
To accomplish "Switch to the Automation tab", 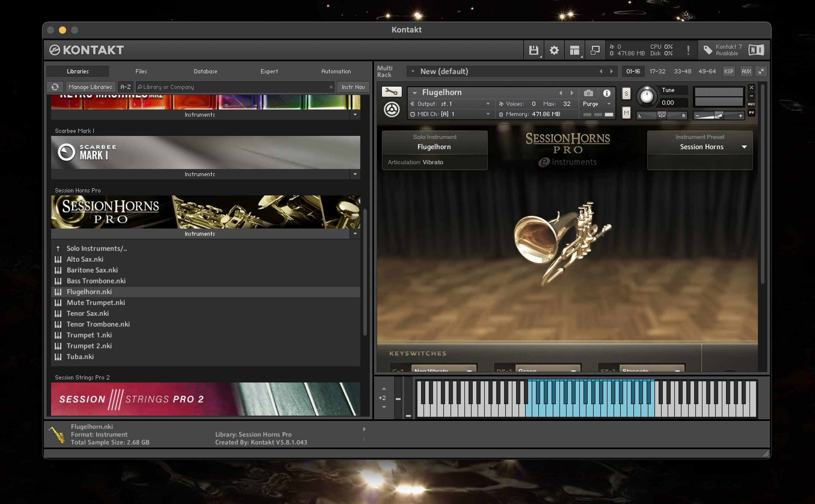I will pyautogui.click(x=336, y=71).
